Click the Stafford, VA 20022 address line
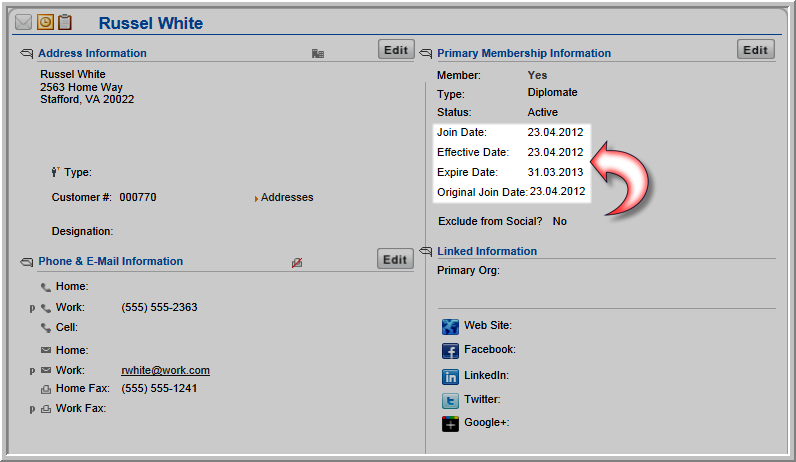The height and width of the screenshot is (462, 796). (87, 100)
